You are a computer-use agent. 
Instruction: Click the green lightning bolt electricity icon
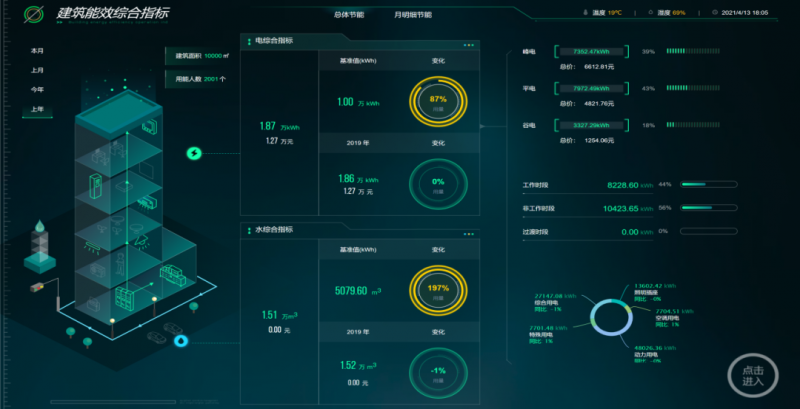pyautogui.click(x=195, y=153)
